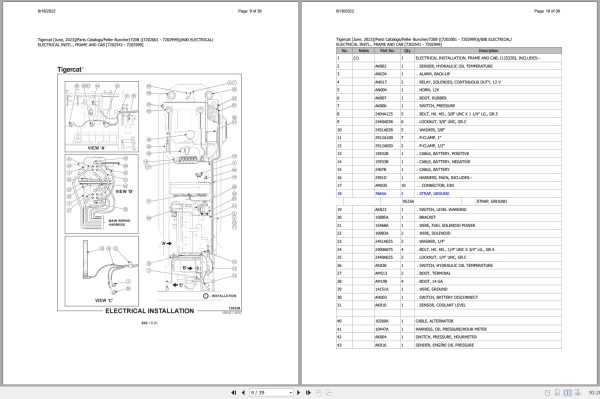Click the blue row number 18 link
The image size is (600, 399).
click(339, 194)
